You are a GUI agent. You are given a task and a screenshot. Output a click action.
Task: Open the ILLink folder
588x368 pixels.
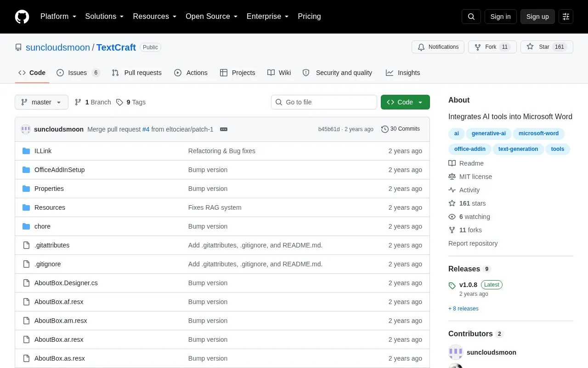pos(43,151)
